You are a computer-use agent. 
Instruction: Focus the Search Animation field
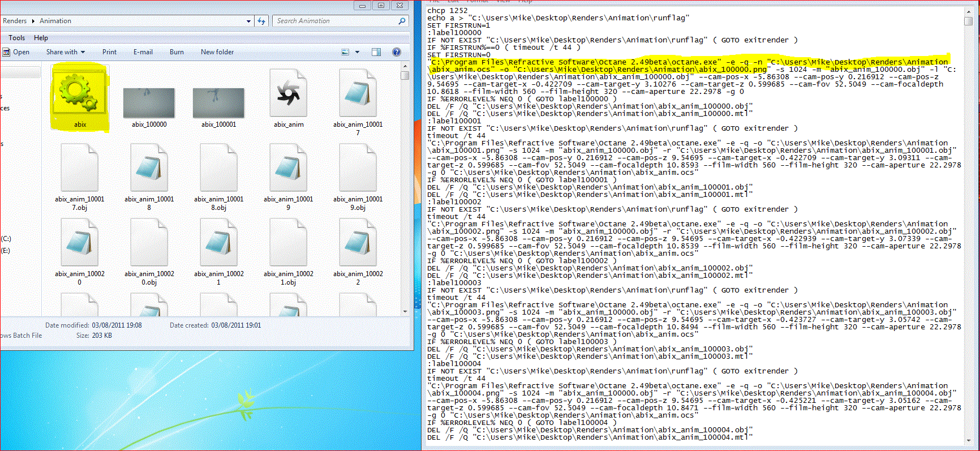tap(341, 21)
